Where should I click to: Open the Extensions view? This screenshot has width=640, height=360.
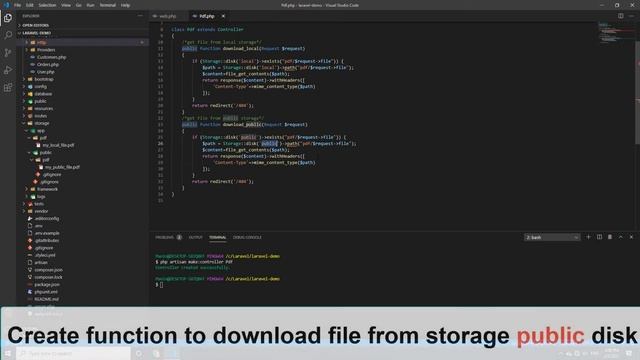coord(8,88)
